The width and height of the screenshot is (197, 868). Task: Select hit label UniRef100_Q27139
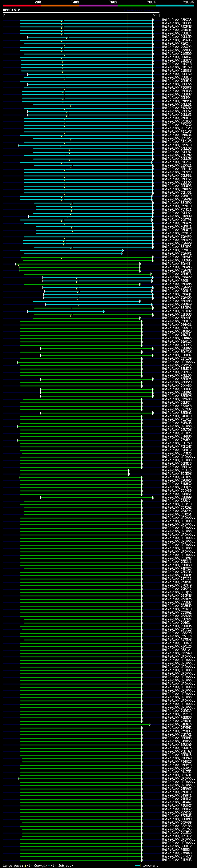coord(177,359)
